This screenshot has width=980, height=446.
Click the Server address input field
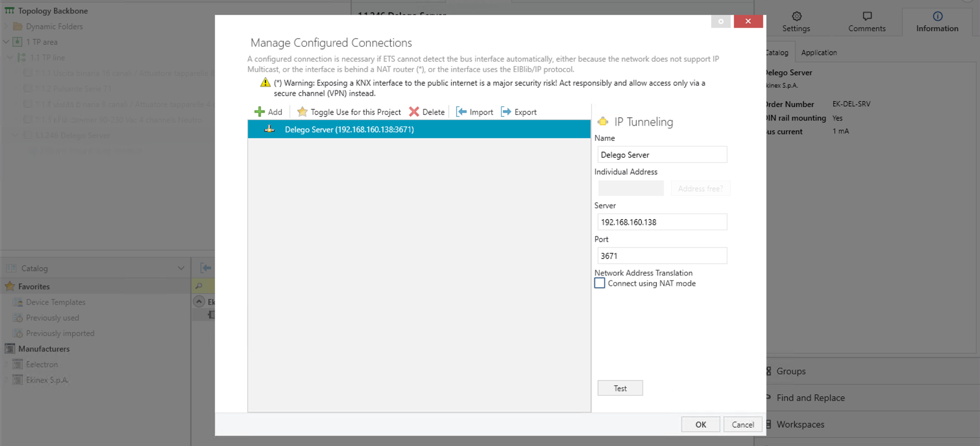click(x=662, y=222)
